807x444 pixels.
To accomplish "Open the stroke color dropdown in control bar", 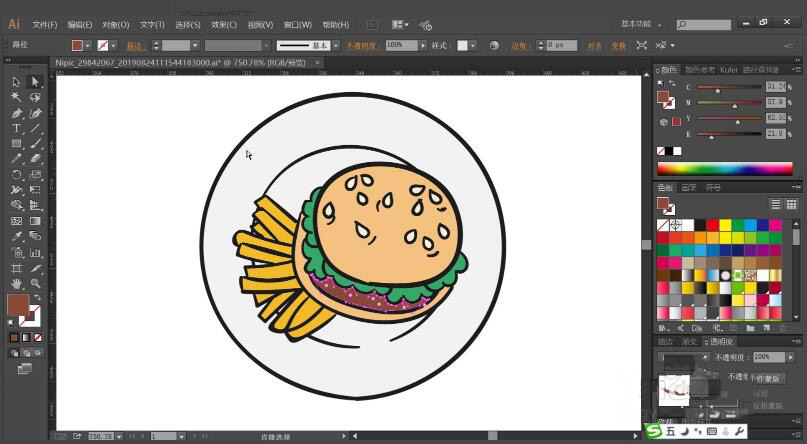I will 114,45.
